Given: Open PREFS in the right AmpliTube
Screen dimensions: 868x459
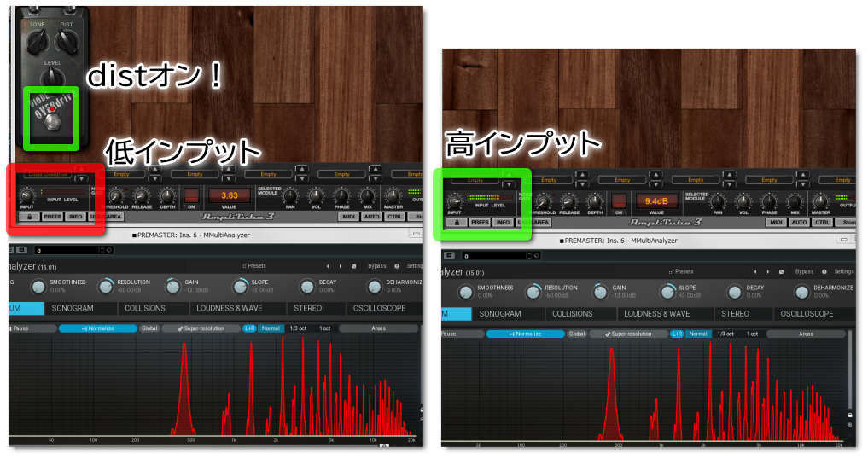Looking at the screenshot, I should [480, 223].
